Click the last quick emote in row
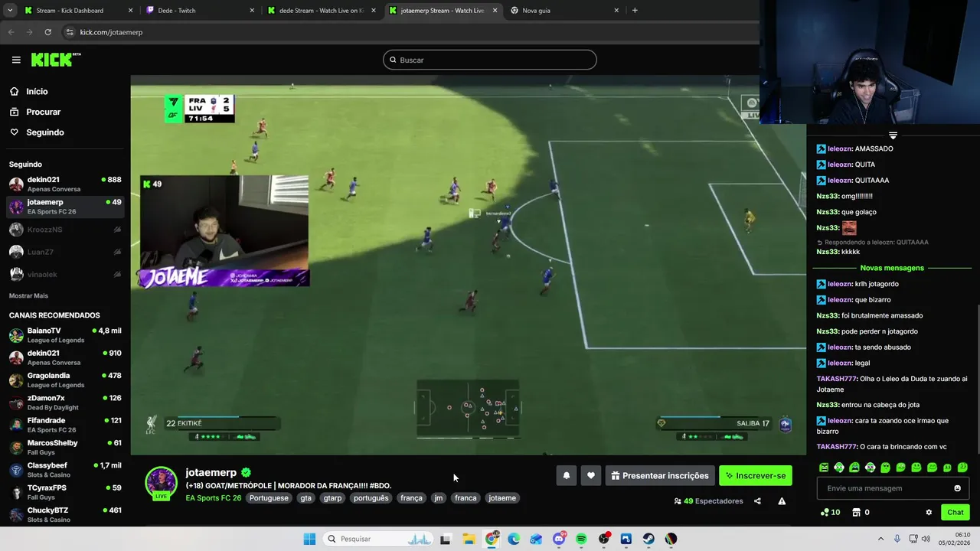 click(962, 468)
